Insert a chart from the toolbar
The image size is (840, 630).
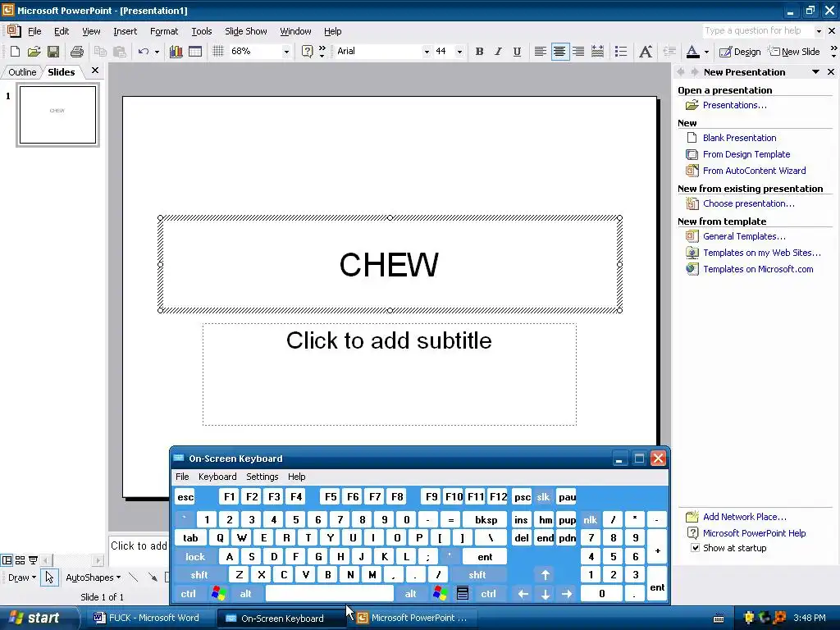pos(176,52)
